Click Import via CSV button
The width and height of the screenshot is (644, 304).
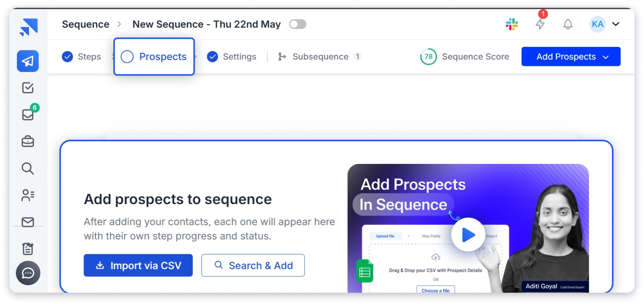tap(138, 265)
